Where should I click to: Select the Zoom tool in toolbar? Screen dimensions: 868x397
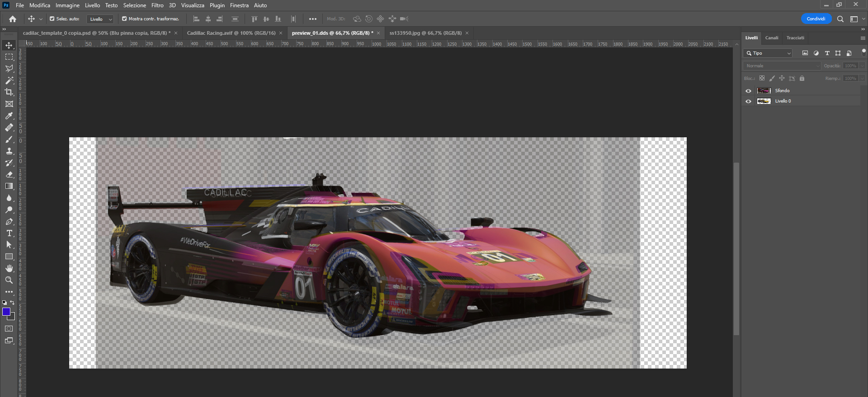click(x=9, y=280)
